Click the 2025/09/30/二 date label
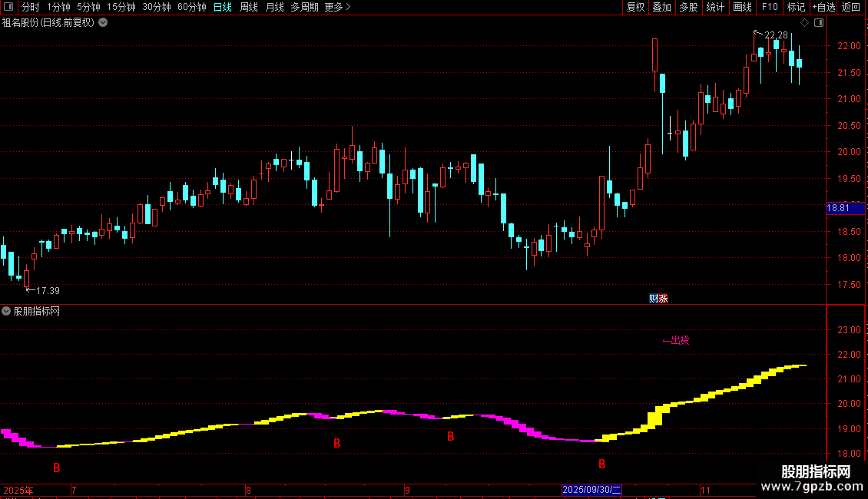This screenshot has height=499, width=868. (591, 490)
